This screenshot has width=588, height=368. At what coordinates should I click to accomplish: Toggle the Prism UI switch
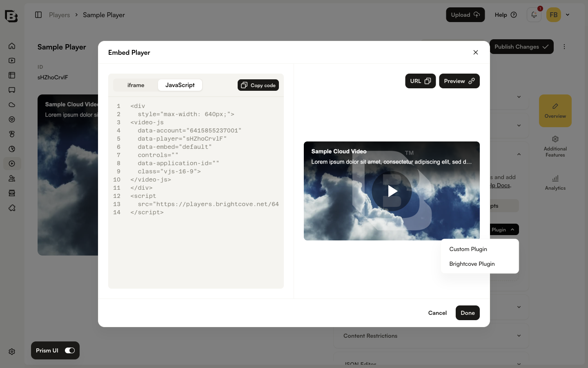(70, 350)
